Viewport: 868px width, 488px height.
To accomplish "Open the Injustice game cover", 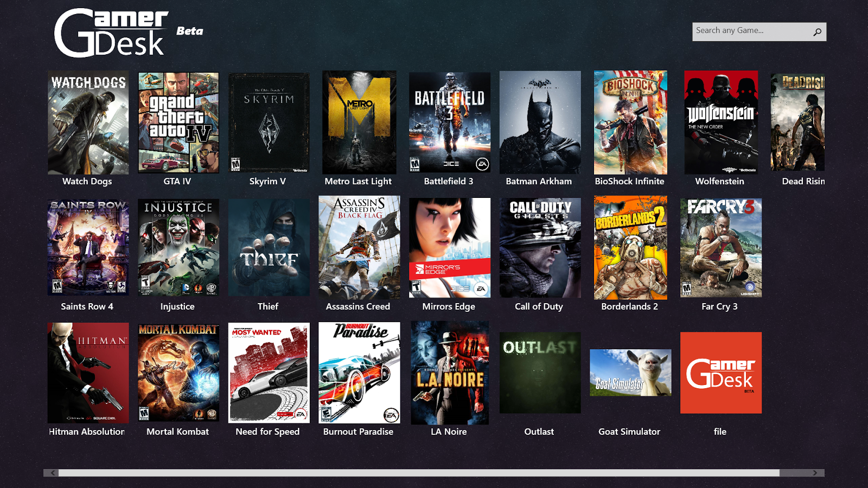I will point(178,247).
